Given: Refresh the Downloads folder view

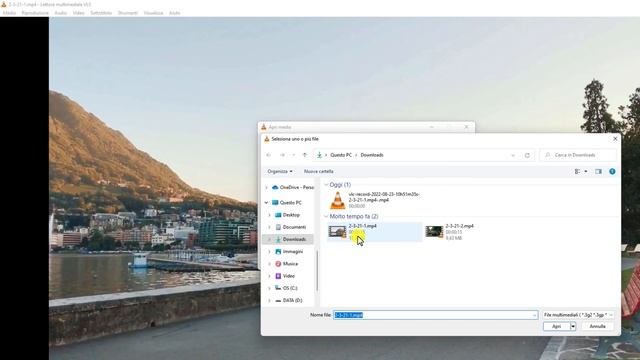Looking at the screenshot, I should (x=527, y=155).
